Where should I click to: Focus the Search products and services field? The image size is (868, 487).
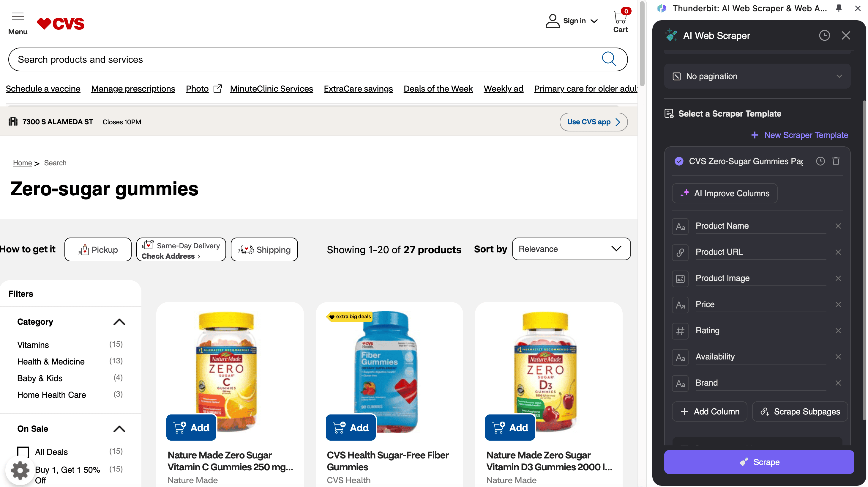303,59
